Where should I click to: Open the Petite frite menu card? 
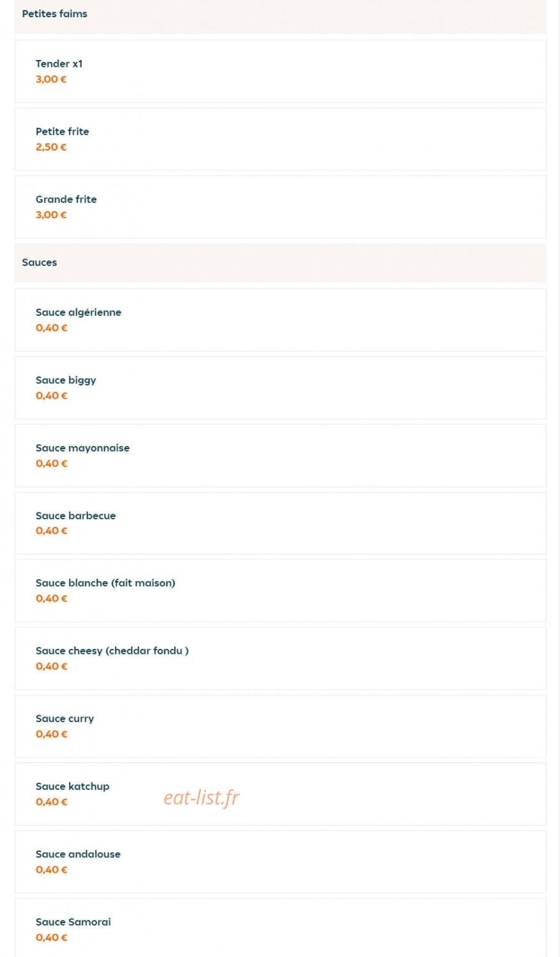tap(280, 139)
